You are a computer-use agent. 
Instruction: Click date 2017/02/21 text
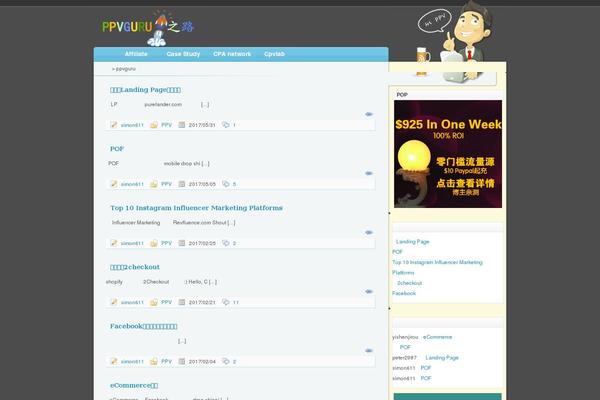coord(202,302)
